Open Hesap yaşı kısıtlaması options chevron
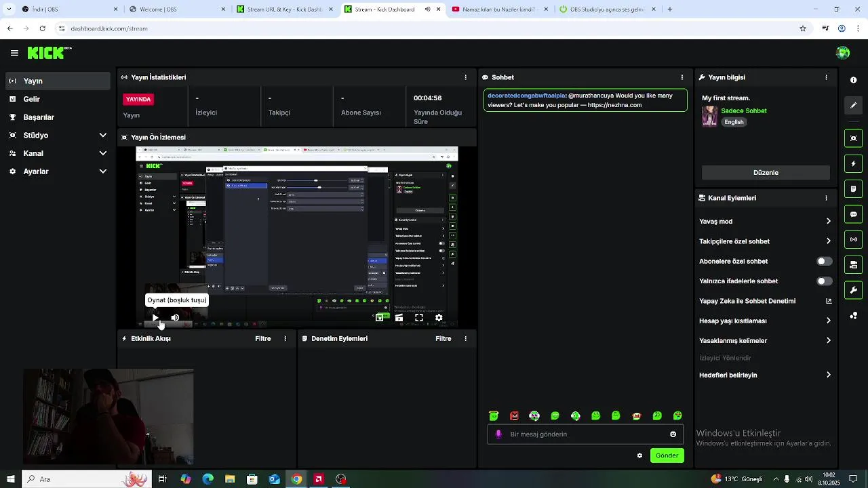This screenshot has width=868, height=488. [x=828, y=321]
